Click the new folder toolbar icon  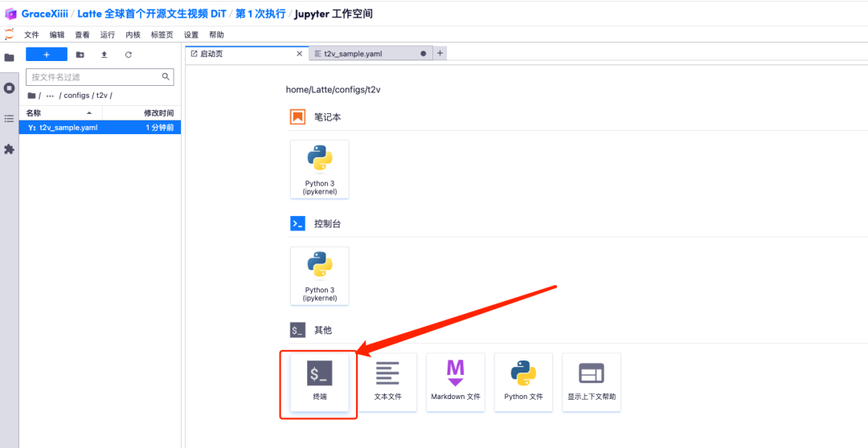[x=80, y=55]
